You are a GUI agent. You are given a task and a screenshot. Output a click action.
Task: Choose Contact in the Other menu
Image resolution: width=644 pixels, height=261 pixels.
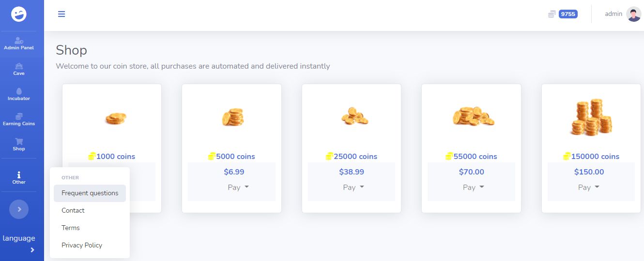point(73,211)
